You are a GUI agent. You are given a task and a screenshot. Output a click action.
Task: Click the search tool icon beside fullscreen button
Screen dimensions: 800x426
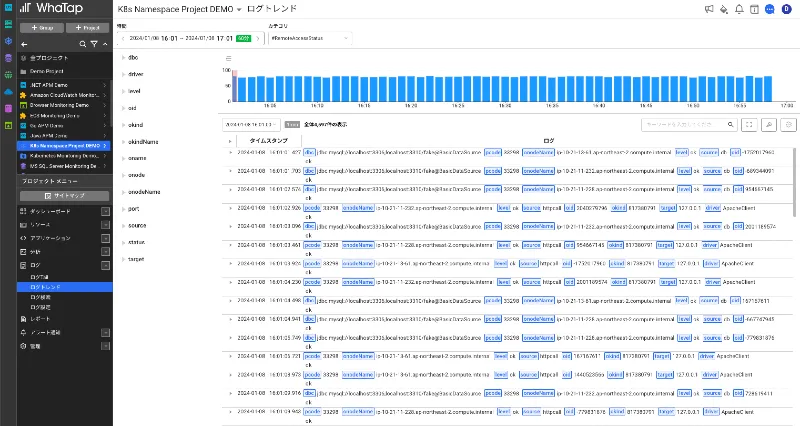point(769,124)
